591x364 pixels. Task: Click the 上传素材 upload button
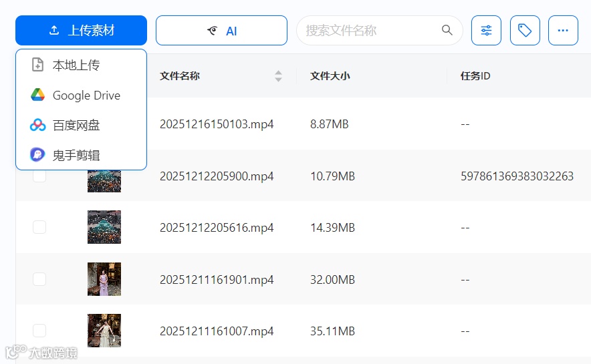(81, 30)
